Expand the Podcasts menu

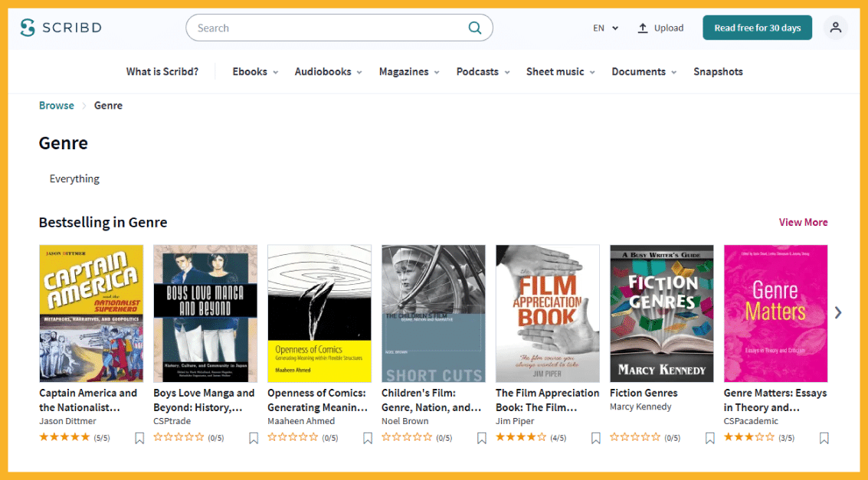[483, 72]
